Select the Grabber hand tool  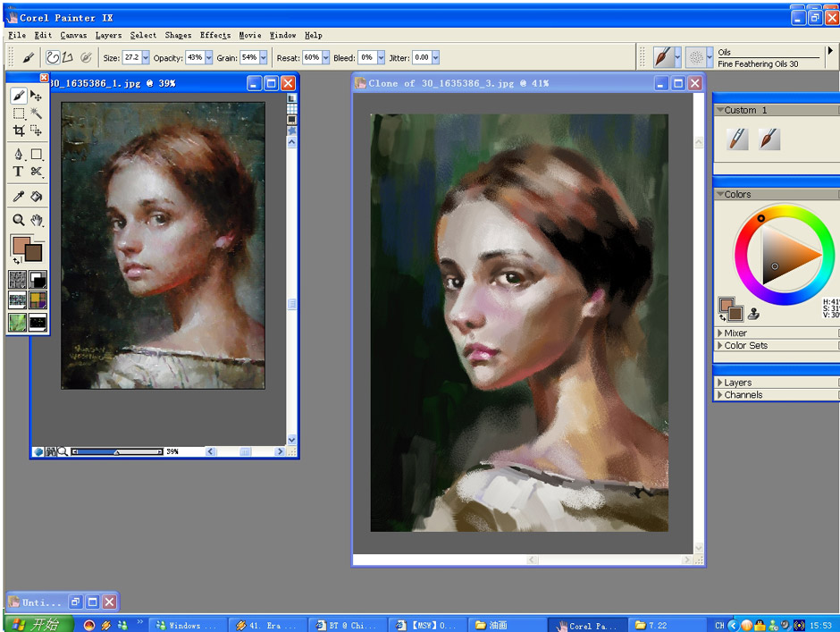click(36, 220)
